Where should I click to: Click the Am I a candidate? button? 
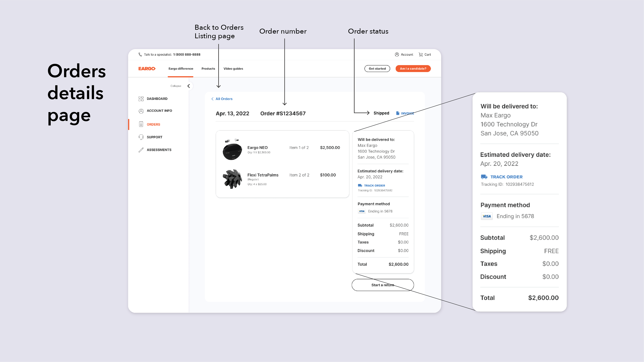[413, 68]
